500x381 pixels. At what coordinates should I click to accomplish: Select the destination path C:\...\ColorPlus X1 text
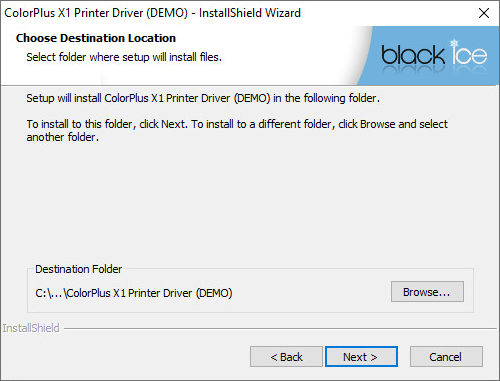pos(134,293)
